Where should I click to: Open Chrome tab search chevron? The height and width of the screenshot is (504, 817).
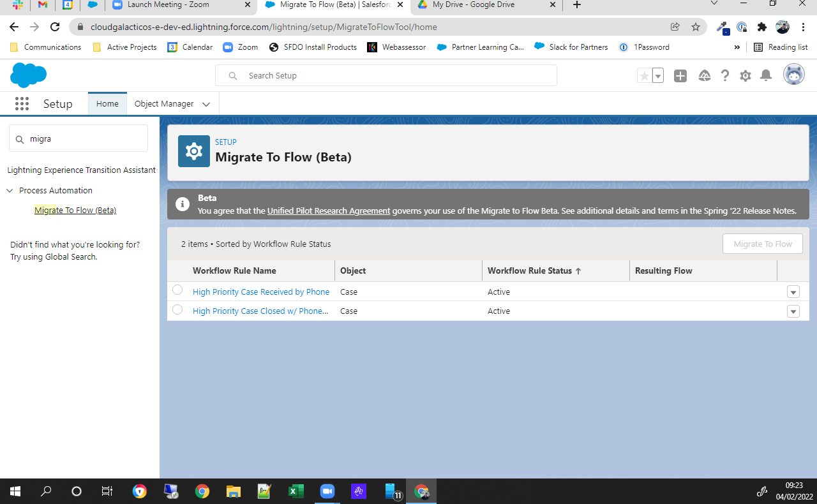tap(714, 3)
